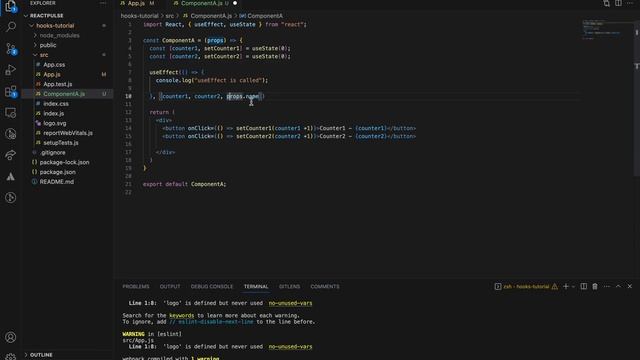Click src in the breadcrumb path
The height and width of the screenshot is (360, 640).
(x=169, y=16)
